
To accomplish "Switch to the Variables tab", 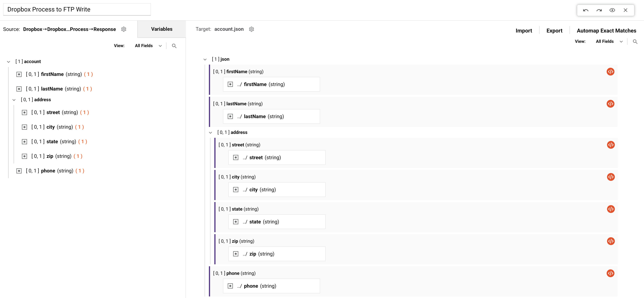I will point(161,29).
